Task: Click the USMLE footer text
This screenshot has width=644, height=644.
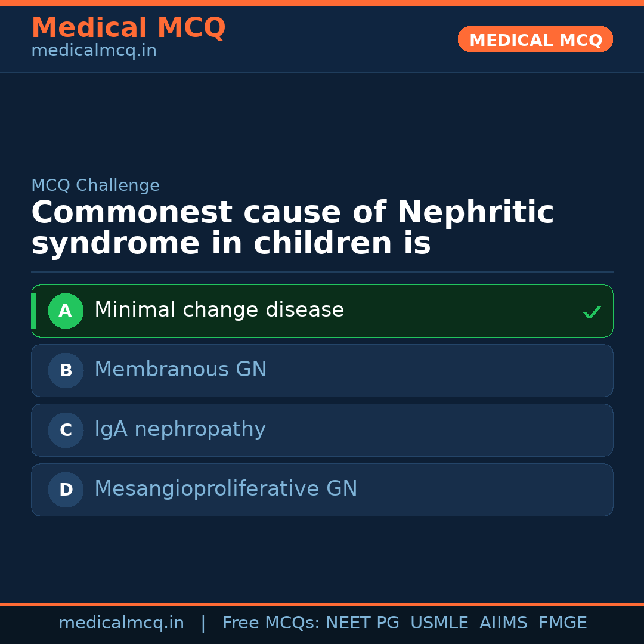Action: pos(439,623)
